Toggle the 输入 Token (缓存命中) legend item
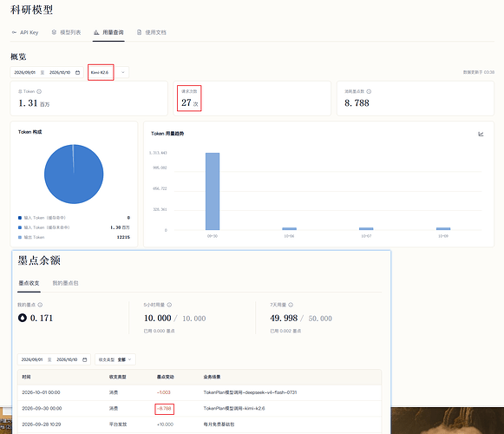Image resolution: width=504 pixels, height=434 pixels. [43, 218]
